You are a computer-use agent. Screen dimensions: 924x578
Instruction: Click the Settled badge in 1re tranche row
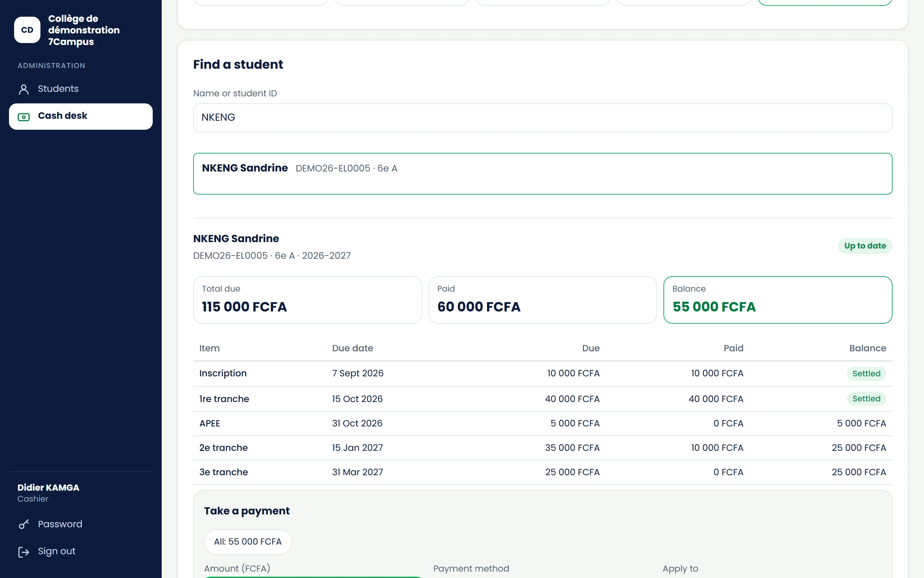click(866, 399)
